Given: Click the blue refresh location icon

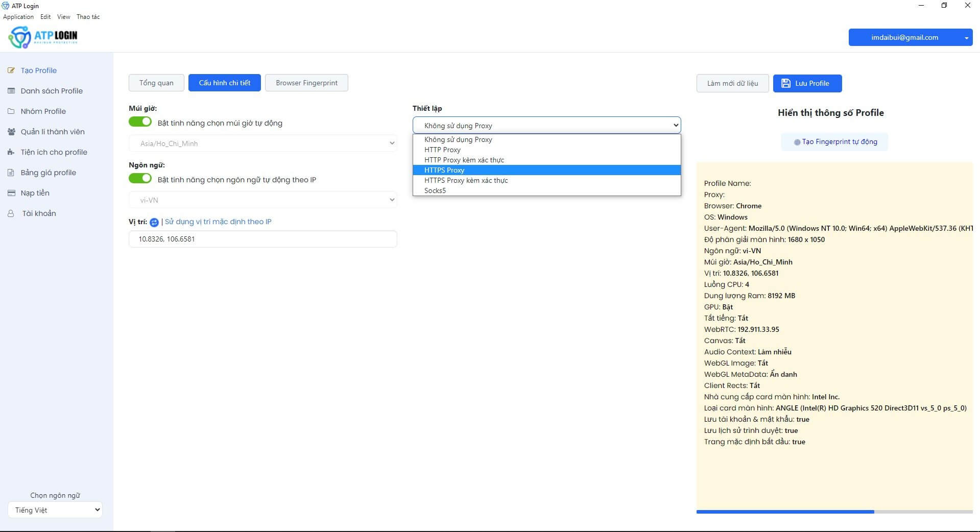Looking at the screenshot, I should tap(154, 222).
